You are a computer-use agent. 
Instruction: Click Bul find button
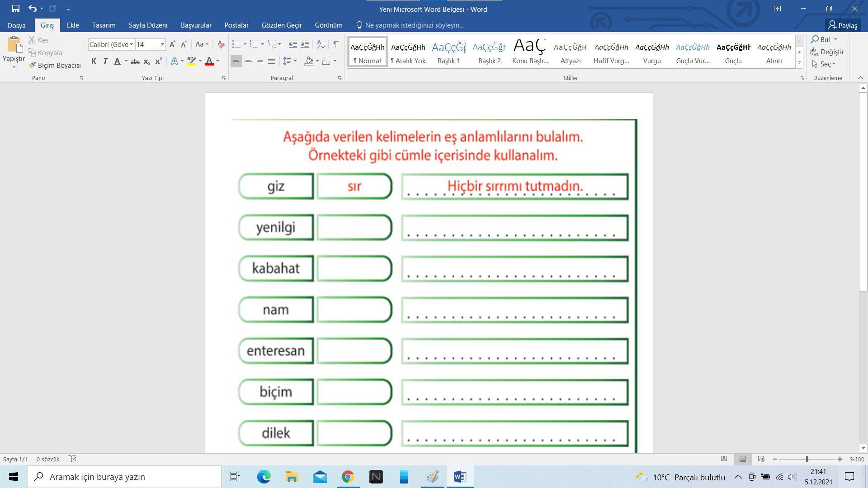[x=821, y=40]
